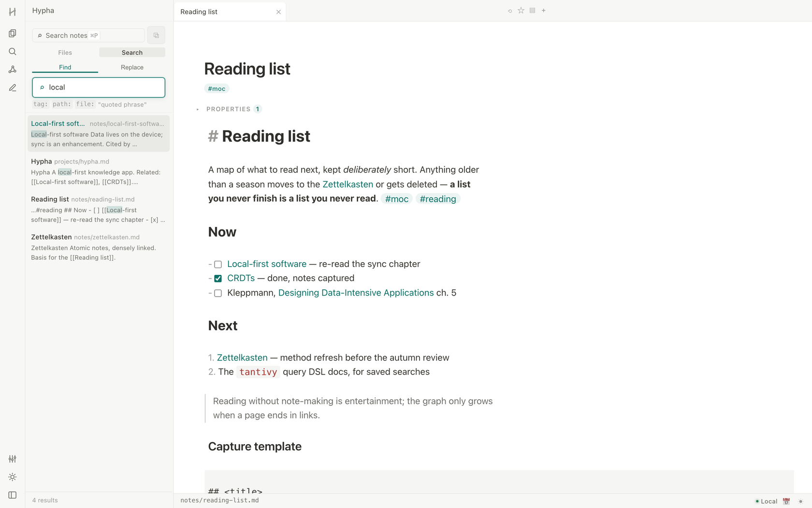Follow the Zettelkasten link in intro paragraph

348,184
